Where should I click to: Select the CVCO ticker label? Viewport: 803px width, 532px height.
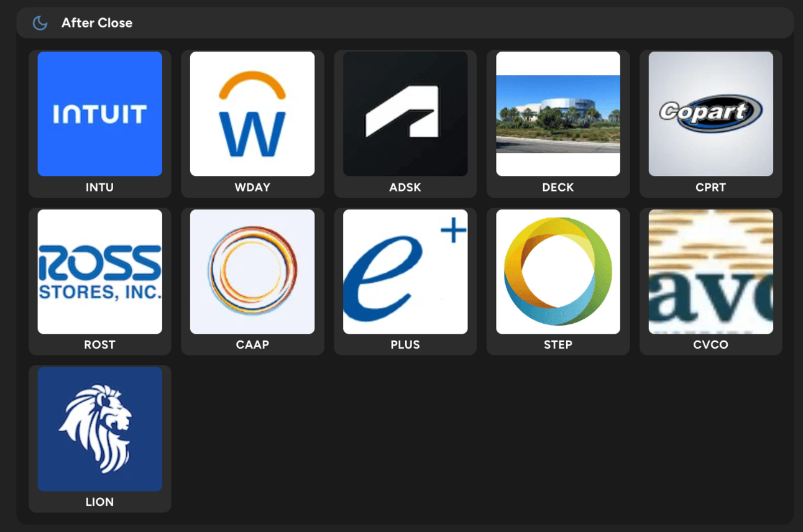pos(711,344)
